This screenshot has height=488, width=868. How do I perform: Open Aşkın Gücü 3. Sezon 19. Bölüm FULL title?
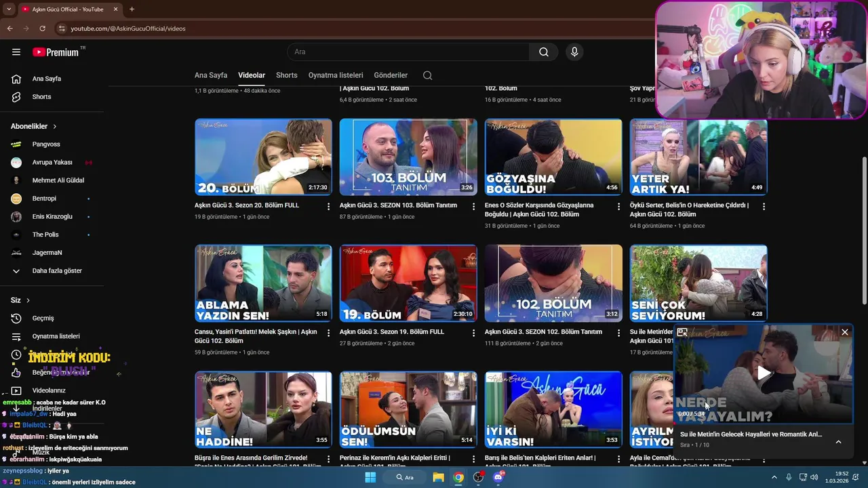click(392, 332)
